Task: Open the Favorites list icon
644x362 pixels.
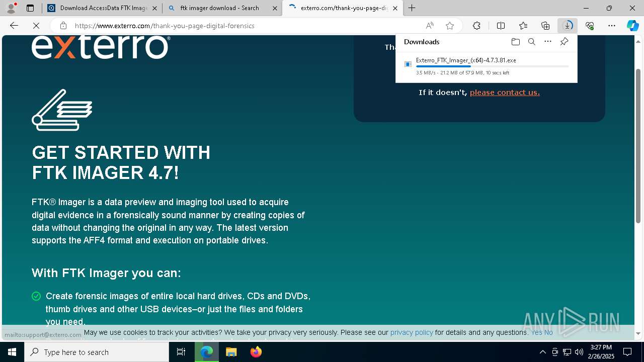Action: coord(523,26)
